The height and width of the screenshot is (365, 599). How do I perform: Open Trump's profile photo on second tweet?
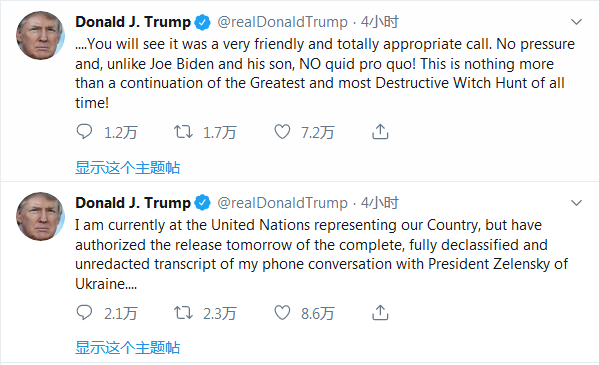click(x=40, y=216)
